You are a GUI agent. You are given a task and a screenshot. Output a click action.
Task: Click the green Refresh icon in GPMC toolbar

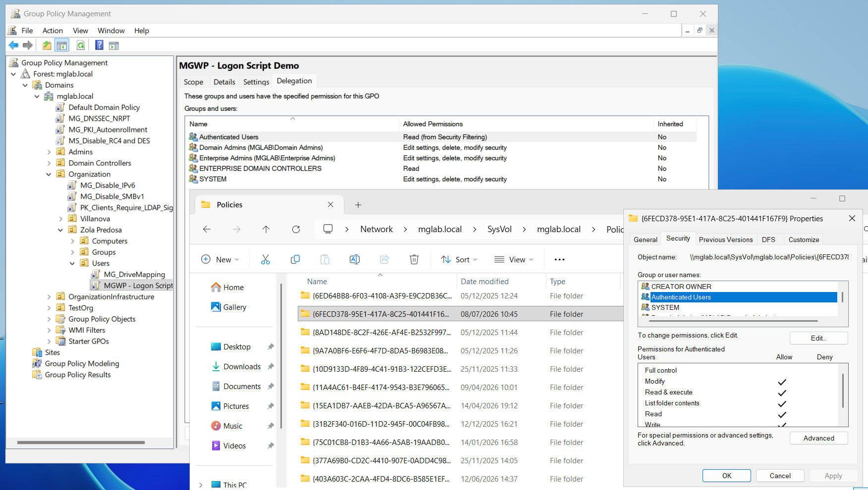(80, 46)
